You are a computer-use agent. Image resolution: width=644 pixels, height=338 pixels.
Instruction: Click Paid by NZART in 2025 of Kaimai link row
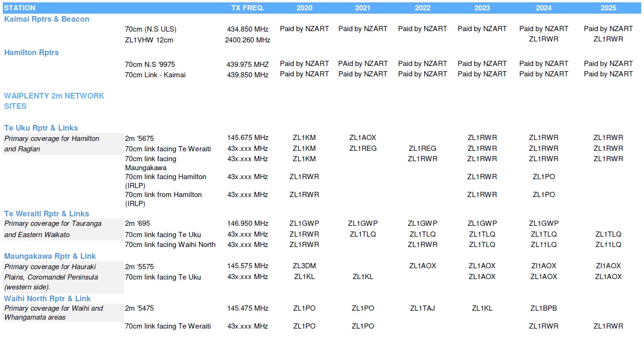[608, 74]
